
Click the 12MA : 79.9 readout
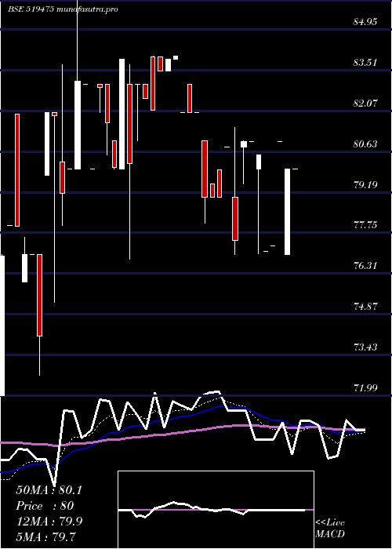[49, 522]
